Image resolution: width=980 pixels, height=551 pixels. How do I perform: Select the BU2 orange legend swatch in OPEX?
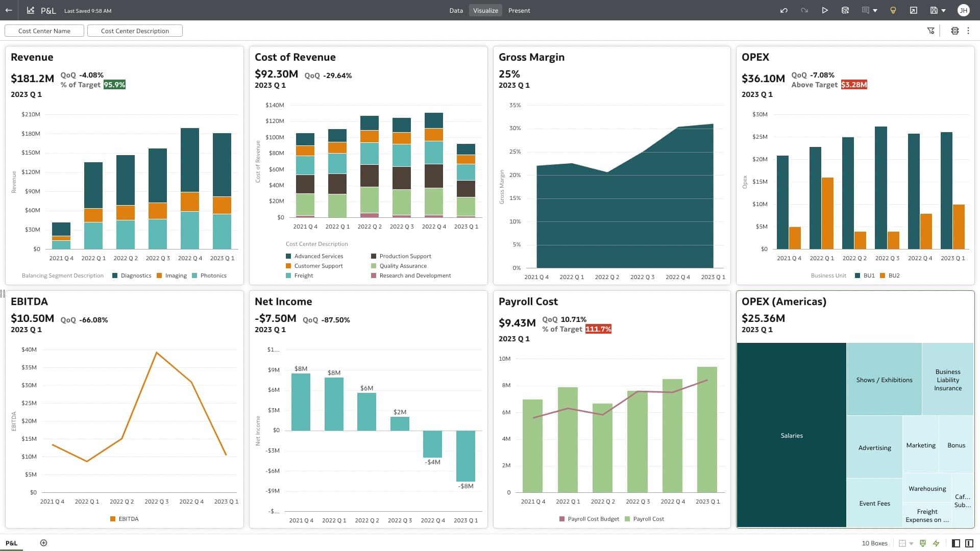pyautogui.click(x=882, y=275)
